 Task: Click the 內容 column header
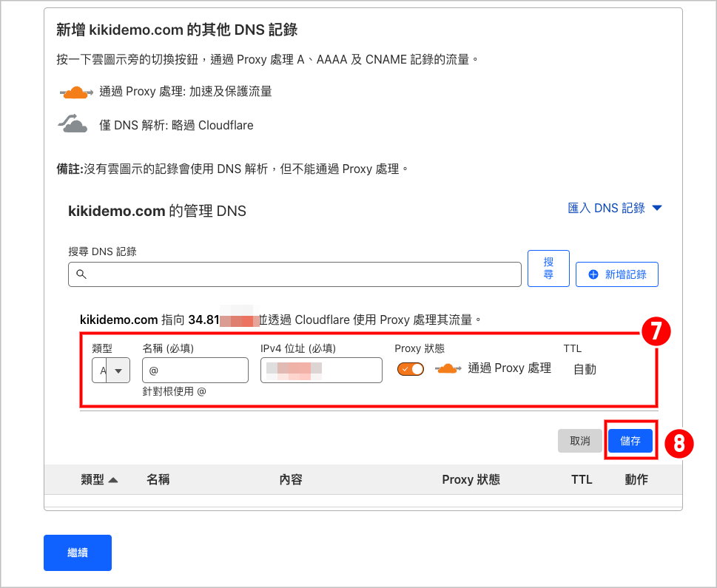pyautogui.click(x=291, y=479)
